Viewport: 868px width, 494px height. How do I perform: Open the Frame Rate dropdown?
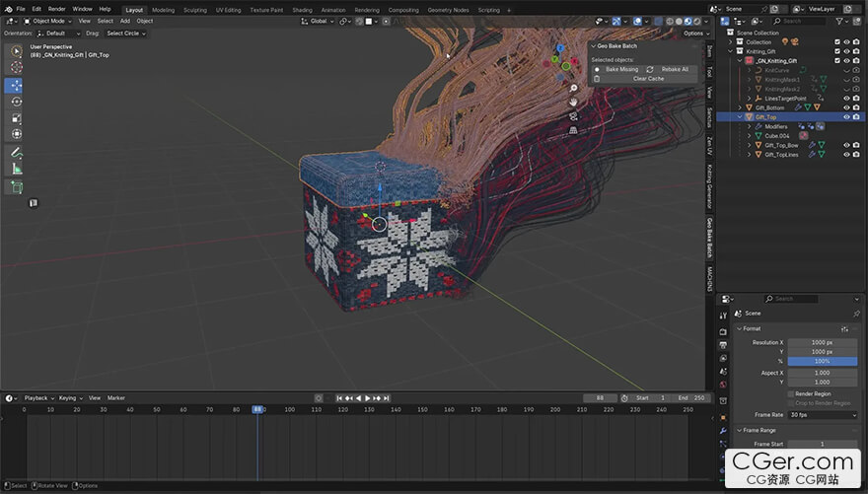pos(822,414)
